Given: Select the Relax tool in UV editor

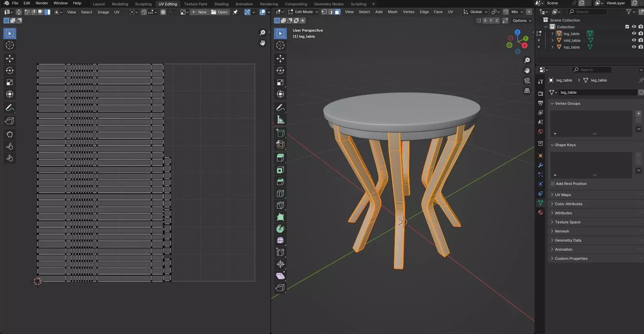Looking at the screenshot, I should 10,146.
